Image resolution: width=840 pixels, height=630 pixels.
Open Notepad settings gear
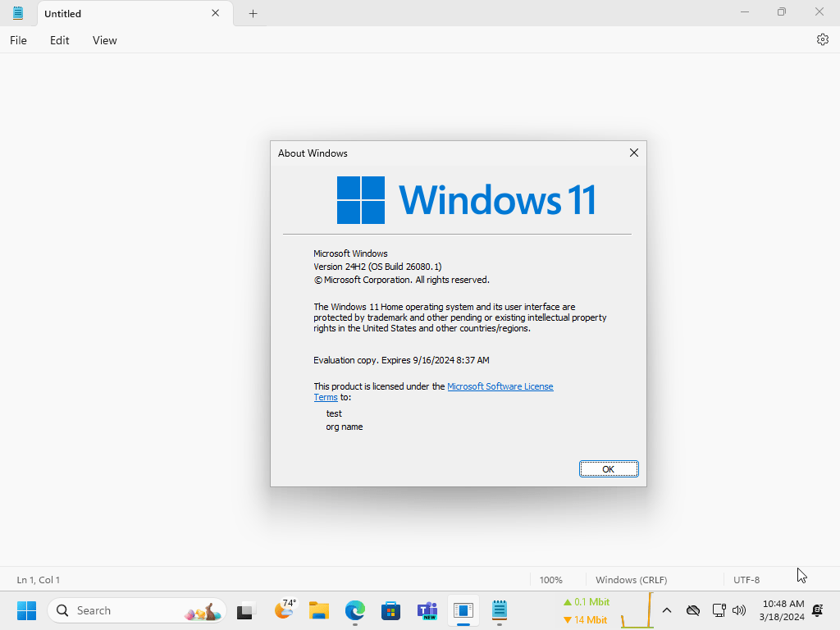point(822,39)
